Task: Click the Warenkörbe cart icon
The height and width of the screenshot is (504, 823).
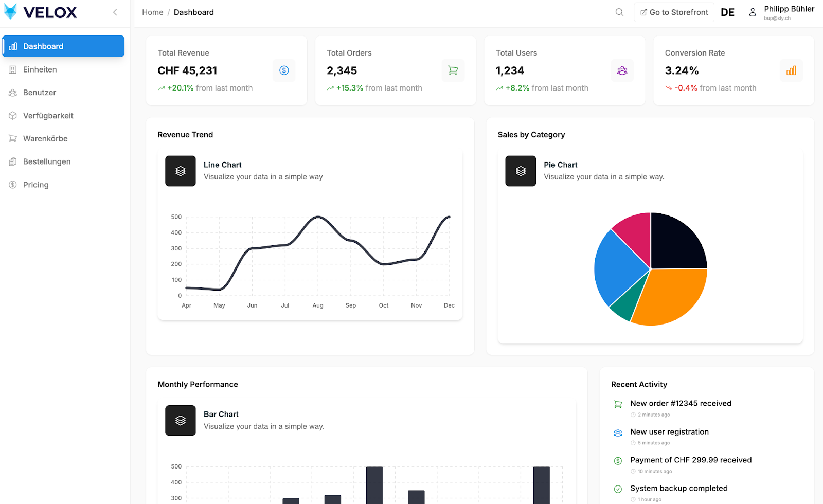Action: 13,138
